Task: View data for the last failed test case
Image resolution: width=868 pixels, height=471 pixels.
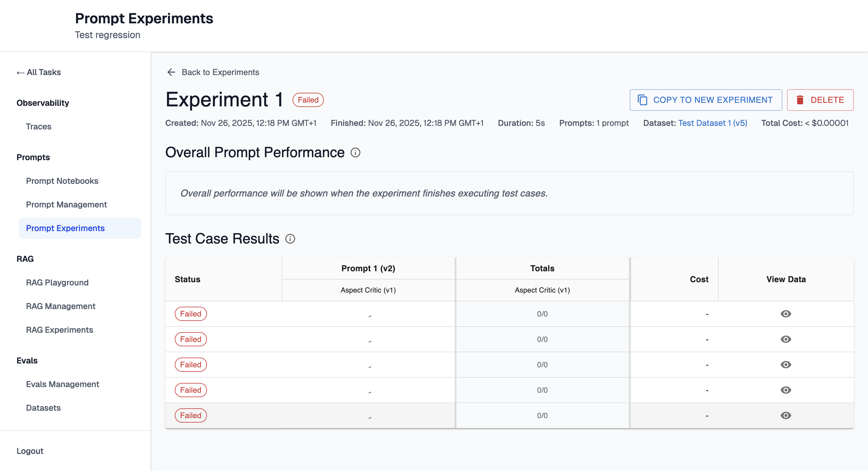Action: coord(785,415)
